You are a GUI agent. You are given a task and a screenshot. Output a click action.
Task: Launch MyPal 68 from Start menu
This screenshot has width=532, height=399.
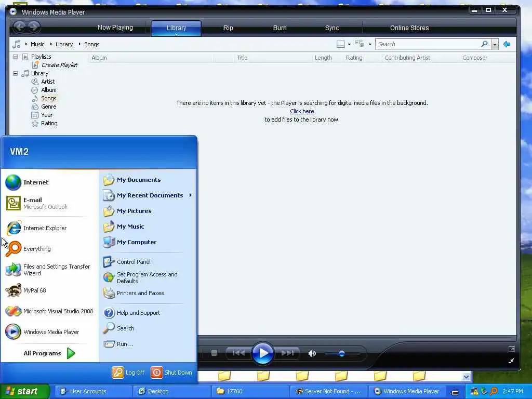(x=50, y=290)
